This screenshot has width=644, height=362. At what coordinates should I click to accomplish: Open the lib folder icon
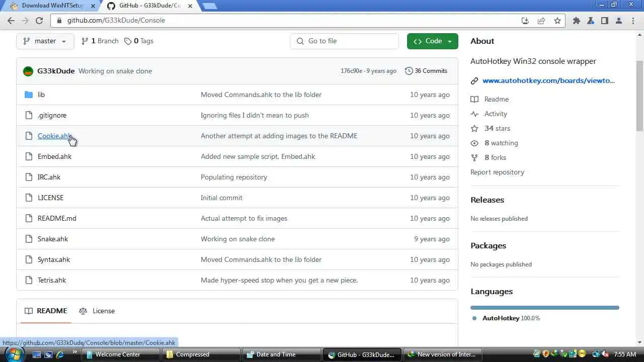pos(29,95)
